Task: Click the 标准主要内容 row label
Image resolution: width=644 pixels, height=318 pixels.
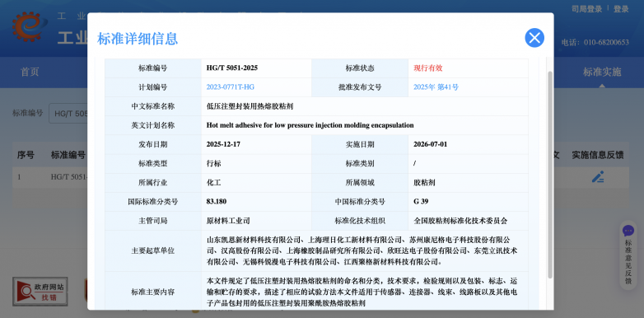Action: (x=153, y=292)
